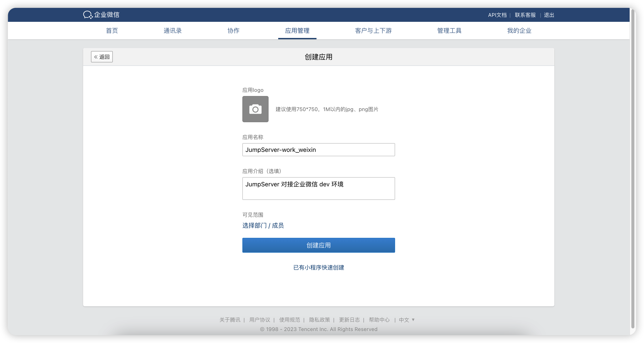Open the 首页 tab

click(x=112, y=31)
